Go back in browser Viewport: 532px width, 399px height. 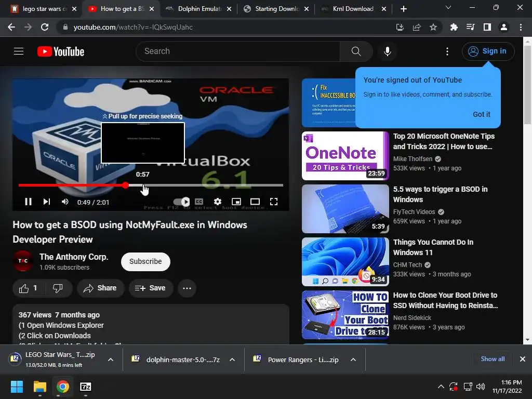pyautogui.click(x=11, y=27)
